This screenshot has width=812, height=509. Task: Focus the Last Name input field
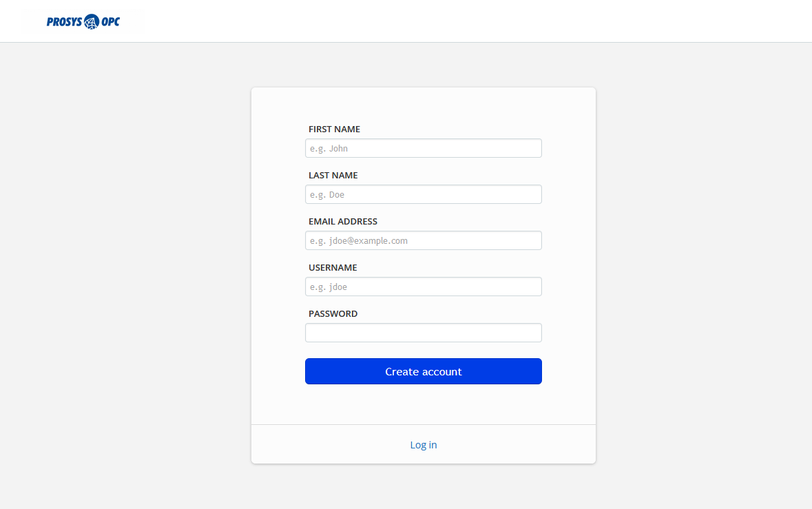(x=423, y=194)
